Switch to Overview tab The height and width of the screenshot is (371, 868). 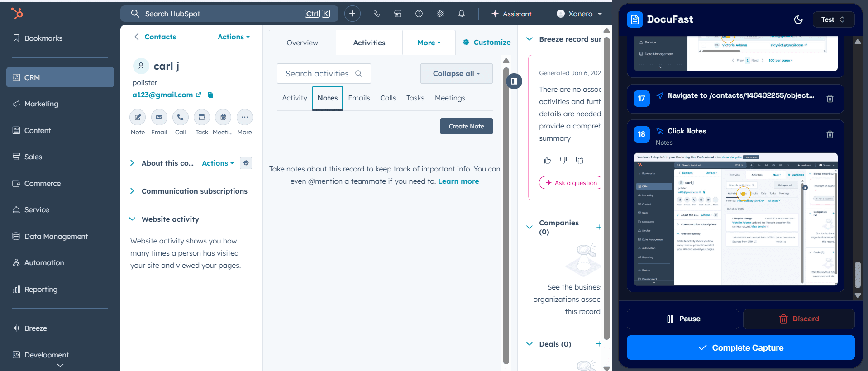(x=302, y=43)
